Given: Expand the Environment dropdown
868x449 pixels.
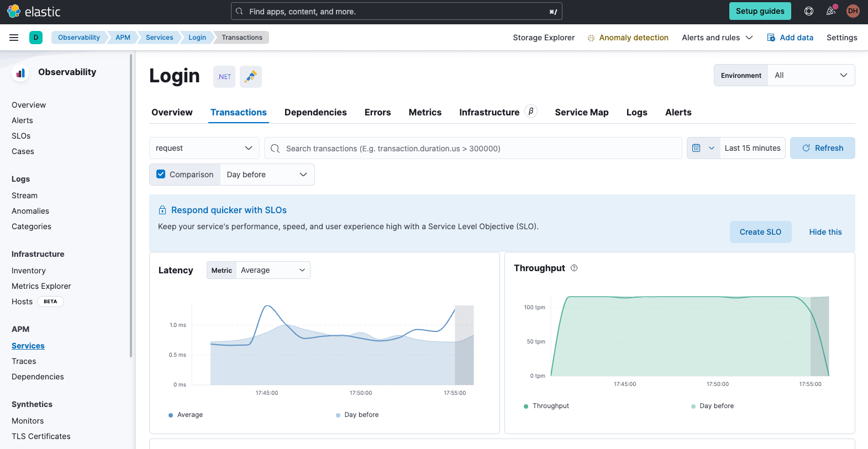Looking at the screenshot, I should tap(811, 75).
